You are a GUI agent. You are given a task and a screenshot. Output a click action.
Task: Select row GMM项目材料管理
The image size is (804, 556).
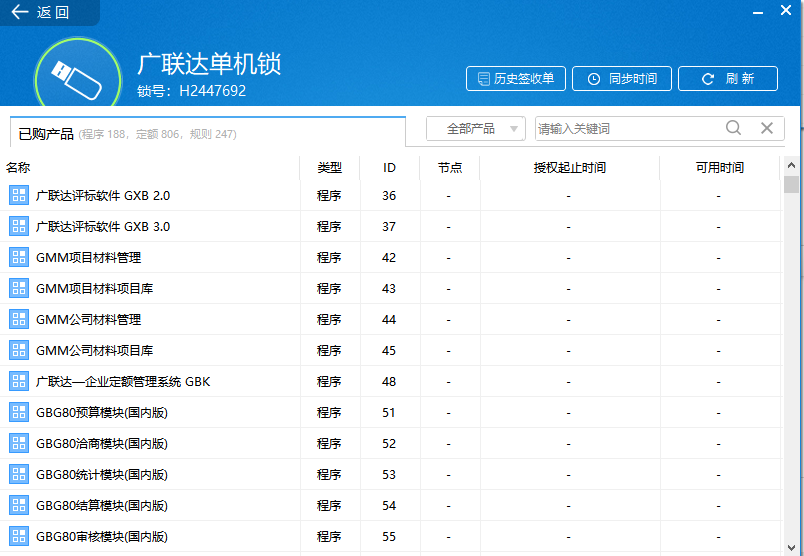(391, 257)
